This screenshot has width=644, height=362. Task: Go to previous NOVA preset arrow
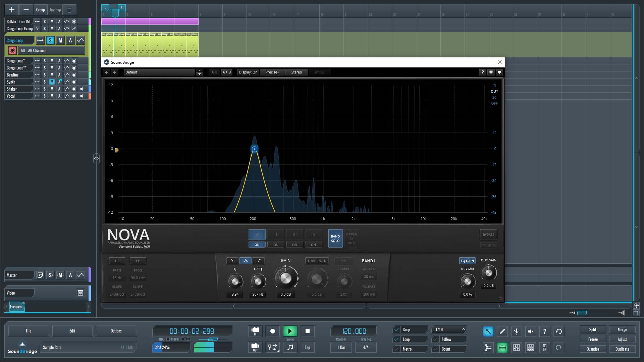[106, 72]
